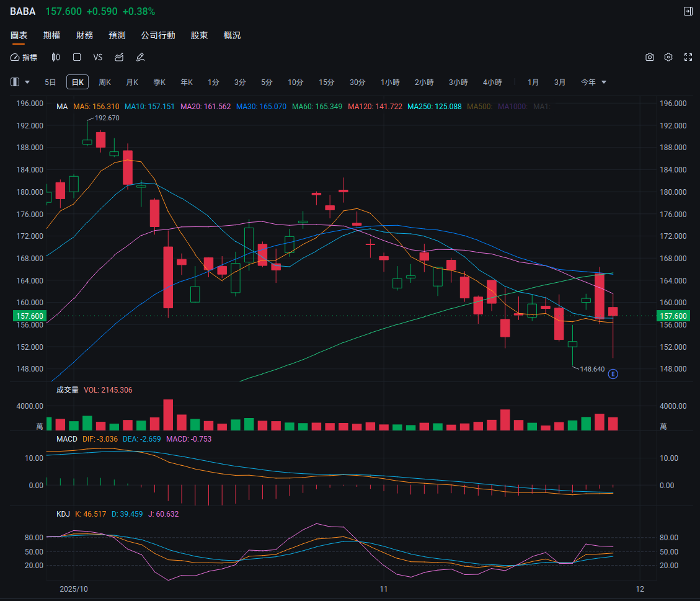Take a chart screenshot with camera icon
The width and height of the screenshot is (700, 601).
(x=649, y=57)
